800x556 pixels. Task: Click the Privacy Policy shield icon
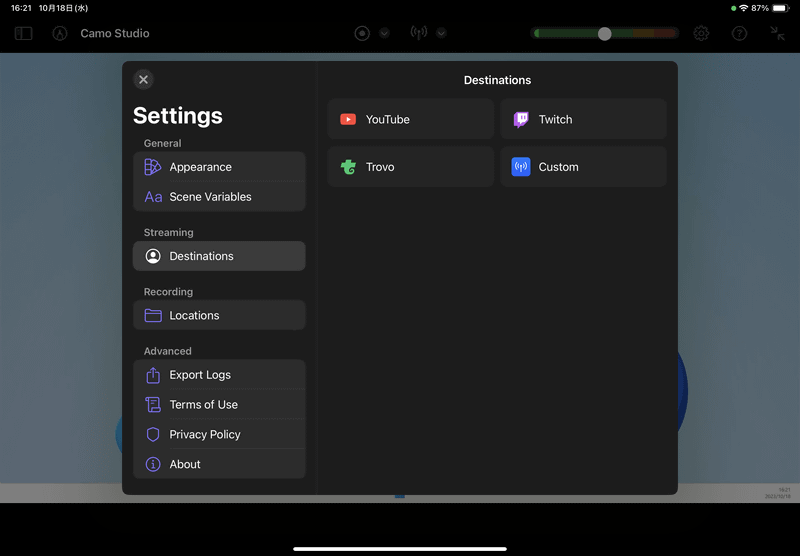[x=153, y=434]
